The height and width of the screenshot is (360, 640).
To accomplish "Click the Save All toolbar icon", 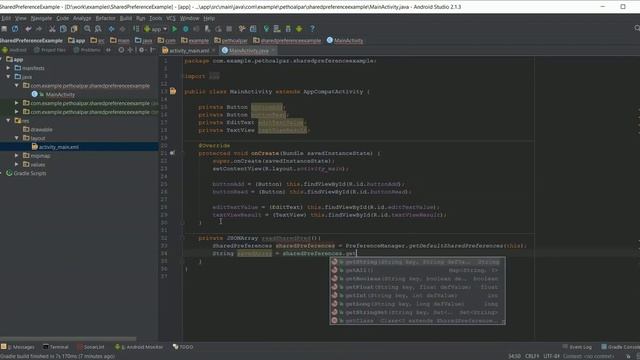I will coord(4,29).
